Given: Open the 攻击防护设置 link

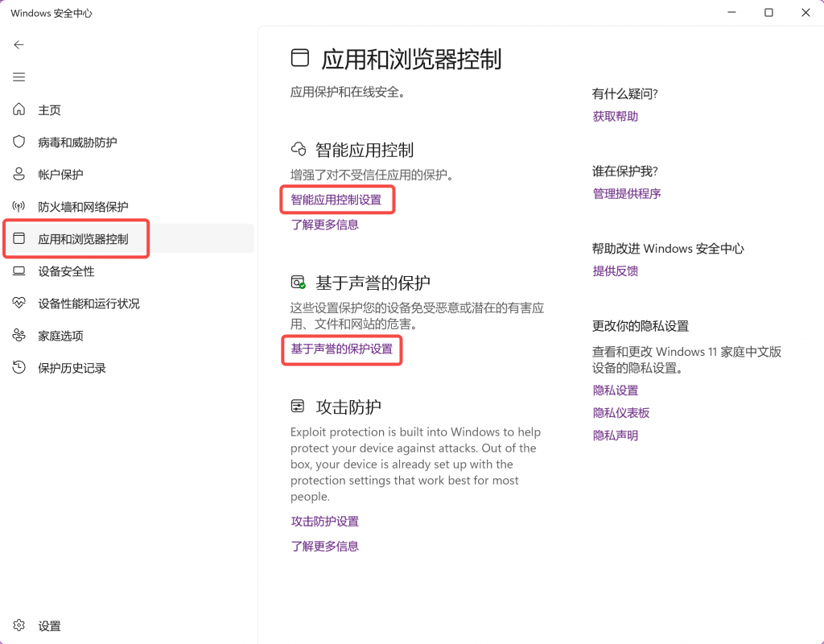Looking at the screenshot, I should (324, 522).
